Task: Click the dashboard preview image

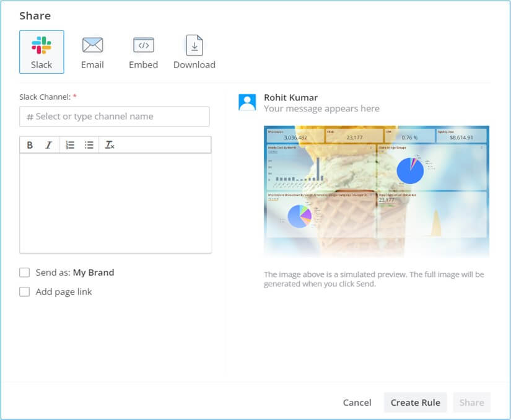Action: point(377,191)
